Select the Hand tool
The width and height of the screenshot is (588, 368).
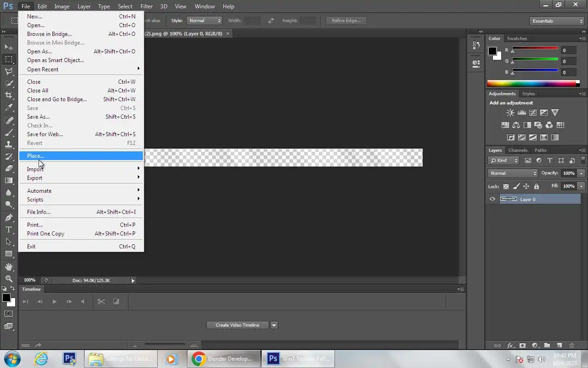(9, 266)
